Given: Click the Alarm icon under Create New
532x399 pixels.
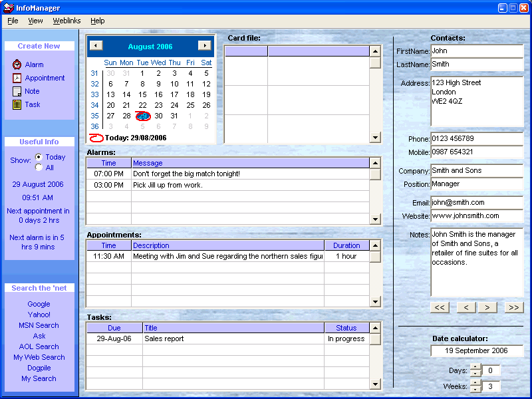Looking at the screenshot, I should [x=17, y=65].
